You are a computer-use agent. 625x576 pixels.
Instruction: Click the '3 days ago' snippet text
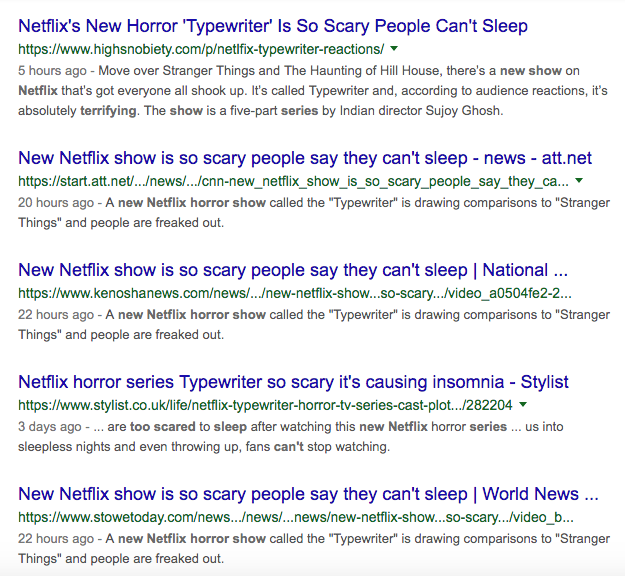click(291, 436)
